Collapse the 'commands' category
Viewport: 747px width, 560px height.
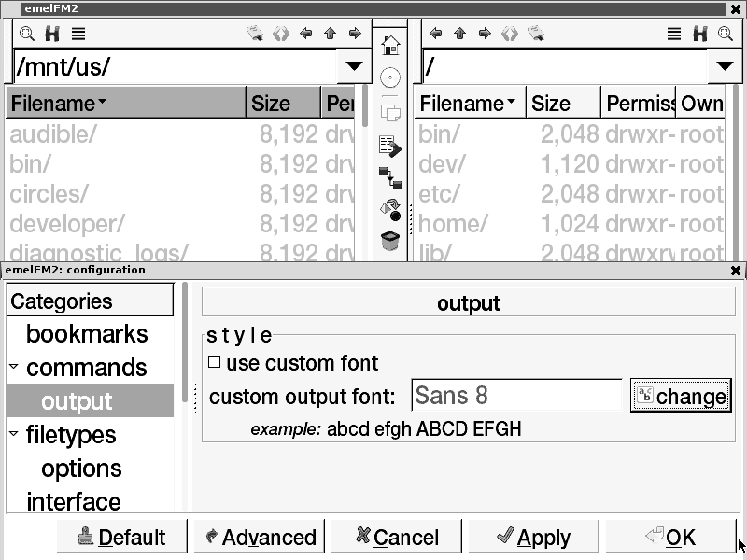point(14,367)
